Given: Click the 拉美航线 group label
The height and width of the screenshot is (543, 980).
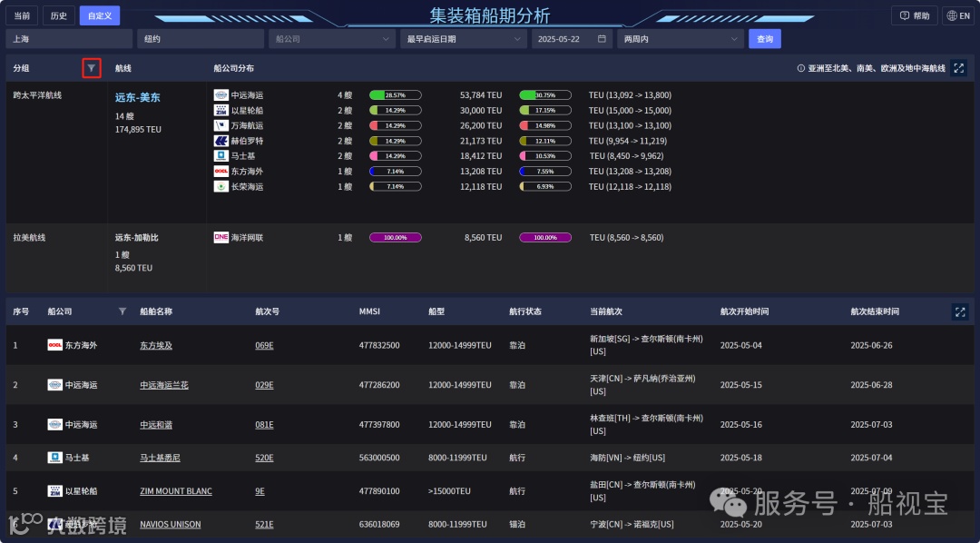Looking at the screenshot, I should [29, 238].
